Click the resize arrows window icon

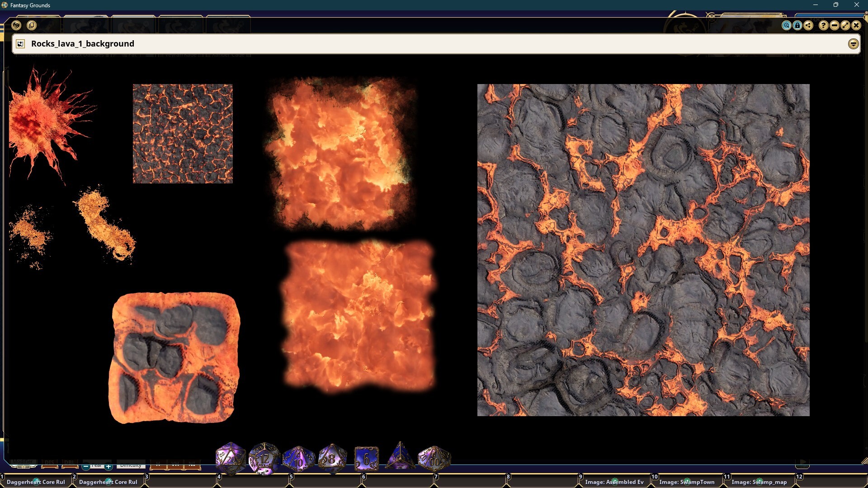point(845,25)
